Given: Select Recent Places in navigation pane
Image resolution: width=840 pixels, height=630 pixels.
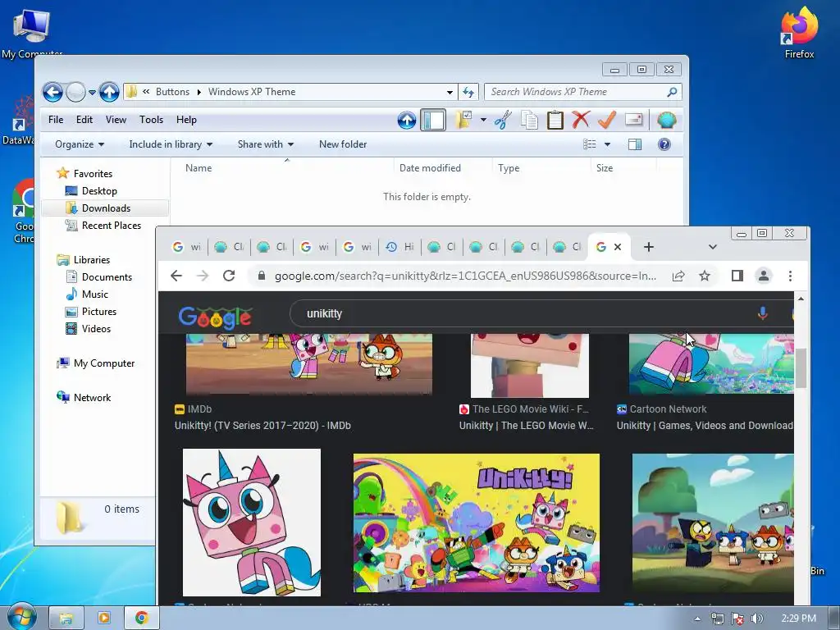Looking at the screenshot, I should (x=111, y=226).
